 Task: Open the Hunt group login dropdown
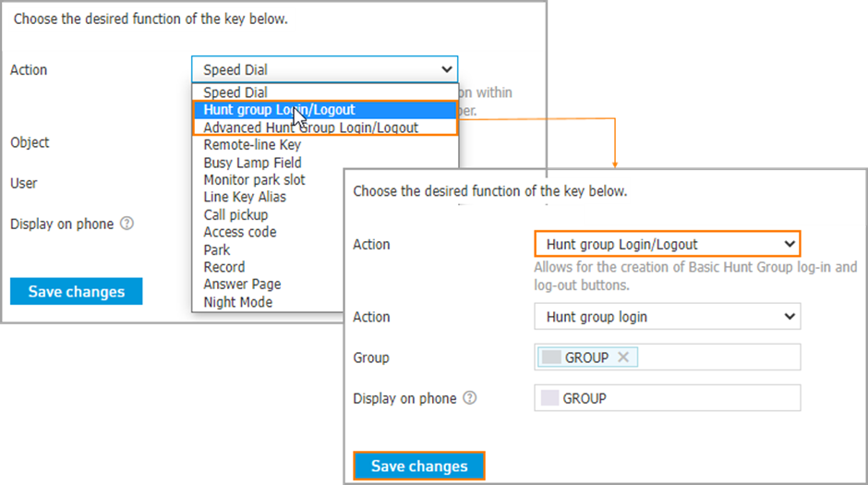[x=667, y=317]
